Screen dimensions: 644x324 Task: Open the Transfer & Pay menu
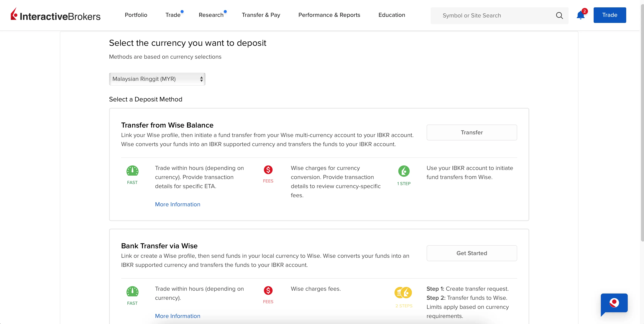tap(261, 15)
